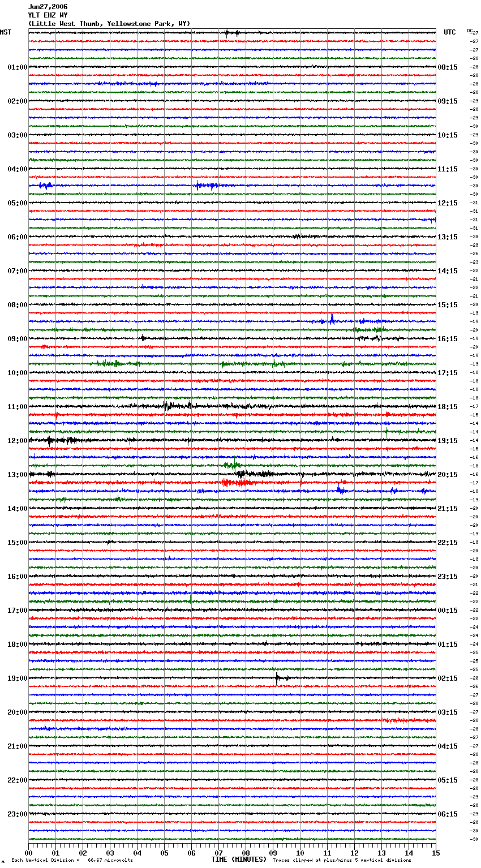This screenshot has height=868, width=481.
Task: Select the "22:15" UTC time label
Action: (x=448, y=543)
